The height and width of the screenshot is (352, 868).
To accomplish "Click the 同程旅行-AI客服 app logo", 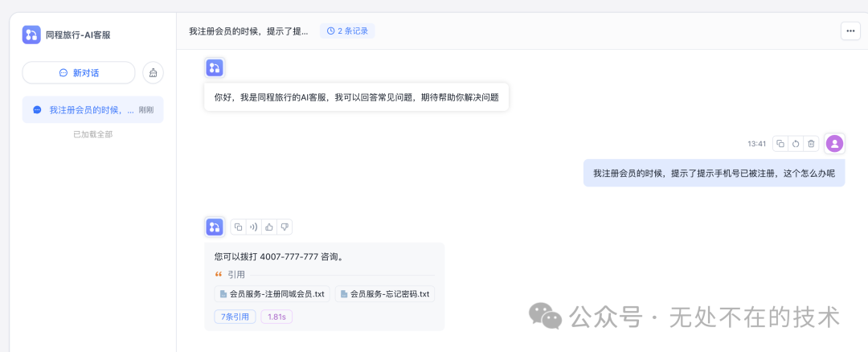I will point(31,35).
